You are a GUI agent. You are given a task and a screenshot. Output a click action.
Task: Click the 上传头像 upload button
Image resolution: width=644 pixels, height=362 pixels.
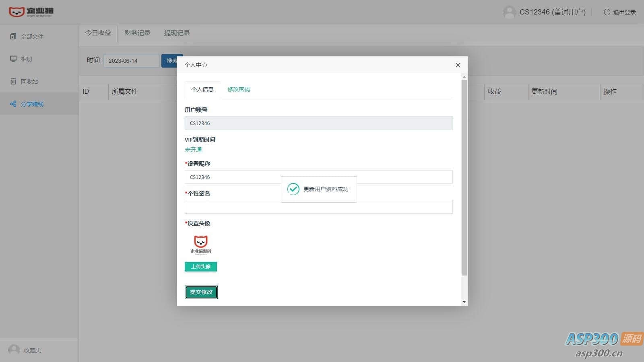pyautogui.click(x=201, y=267)
